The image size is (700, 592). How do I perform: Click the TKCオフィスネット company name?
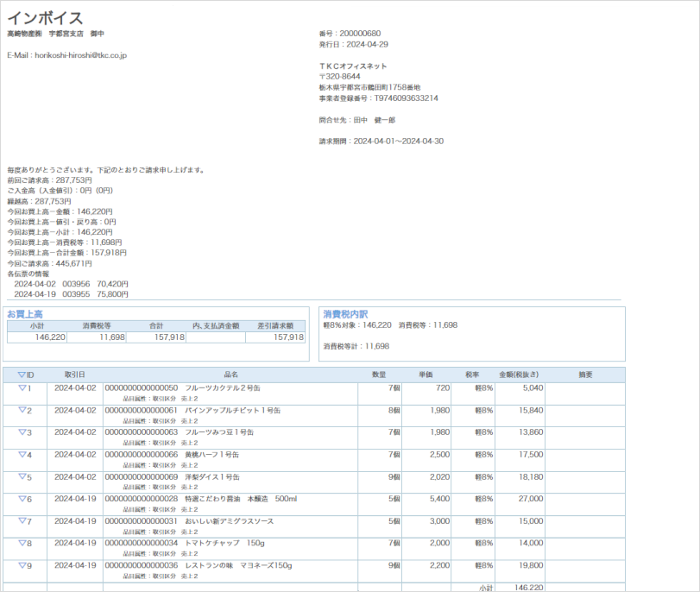[x=353, y=66]
